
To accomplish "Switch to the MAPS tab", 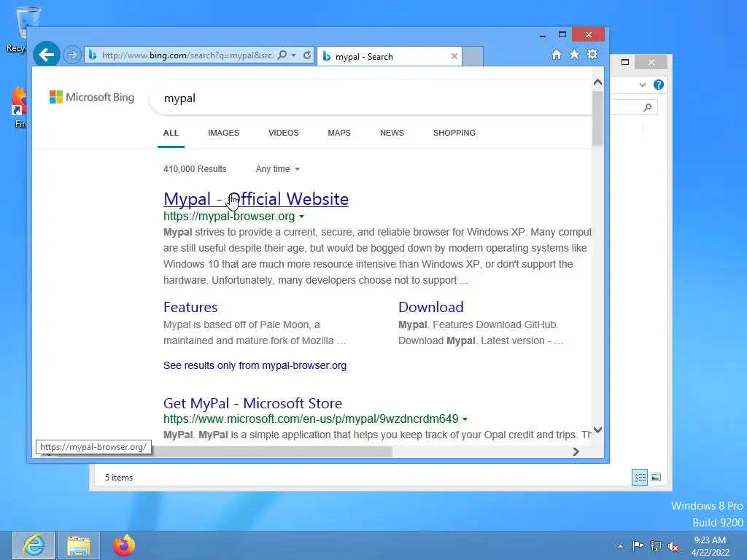I will 339,133.
